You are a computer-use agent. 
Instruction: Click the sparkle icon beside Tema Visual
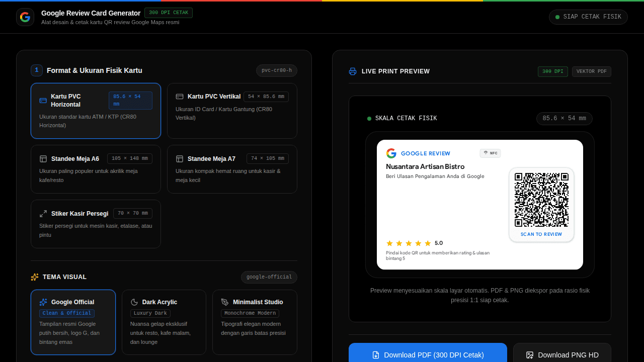35,277
